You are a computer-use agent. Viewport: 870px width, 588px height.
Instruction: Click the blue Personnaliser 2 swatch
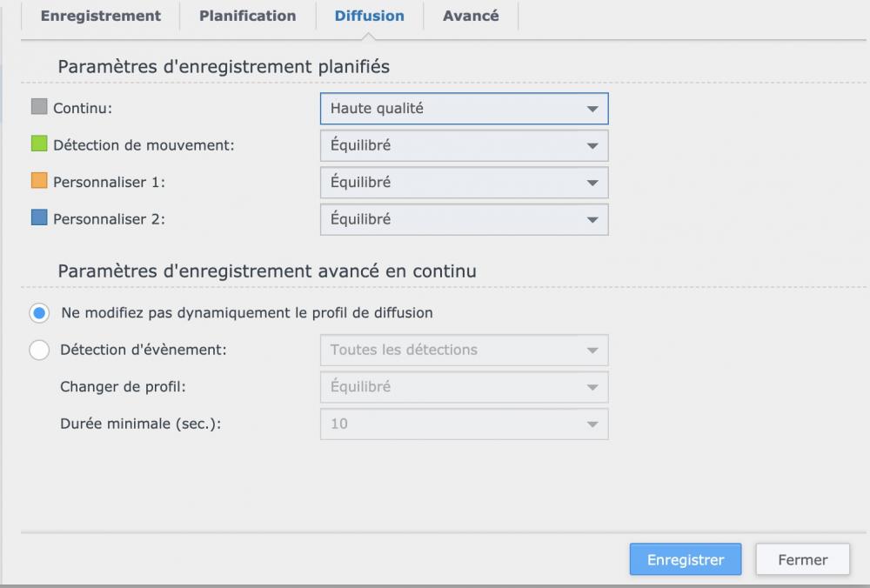pos(39,218)
